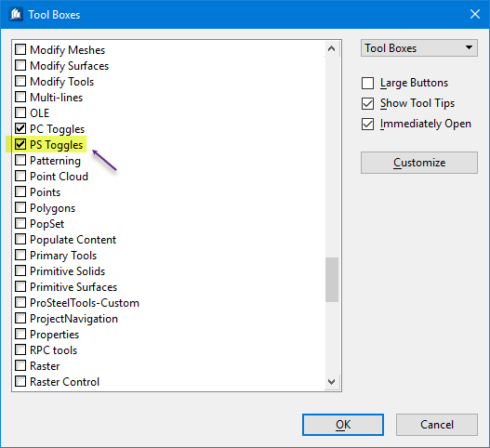The image size is (490, 448).
Task: Uncheck the PS Toggles checkbox
Action: pyautogui.click(x=20, y=144)
